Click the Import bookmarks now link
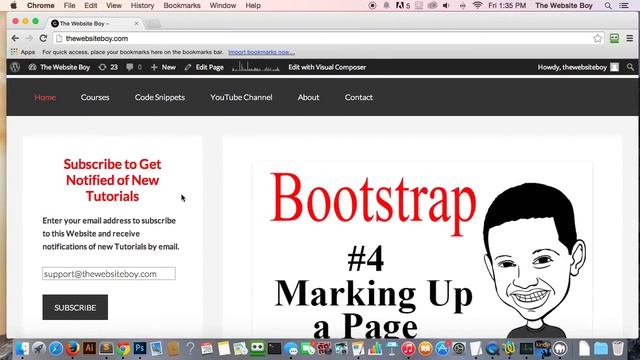The height and width of the screenshot is (360, 640). pos(261,52)
